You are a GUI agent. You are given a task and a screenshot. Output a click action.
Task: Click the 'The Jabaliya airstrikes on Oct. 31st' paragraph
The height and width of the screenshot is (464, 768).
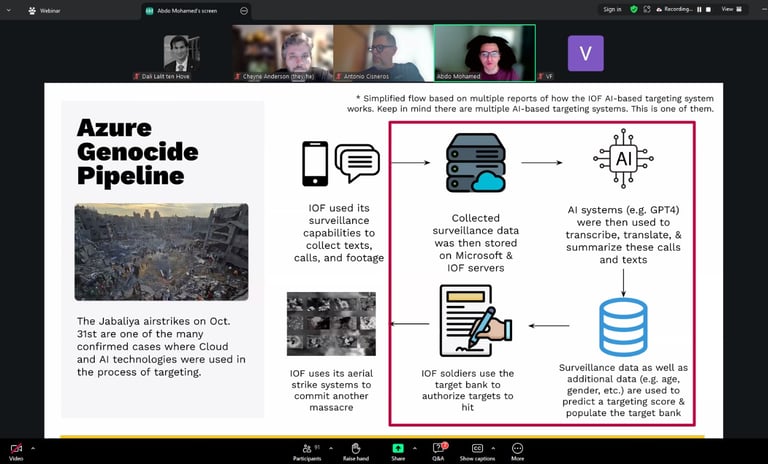click(161, 346)
